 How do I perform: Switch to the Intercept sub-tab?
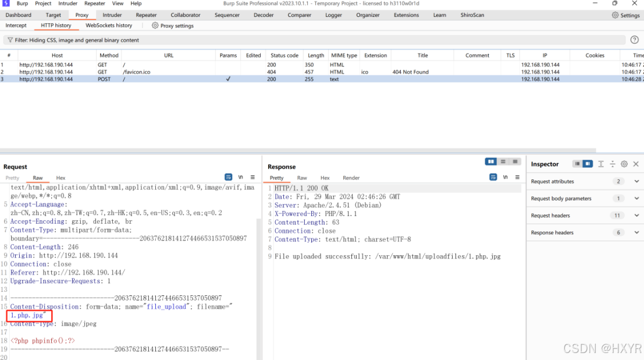click(x=16, y=26)
